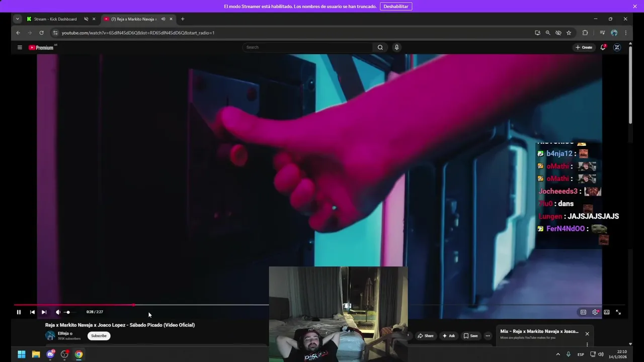Open File Explorer from taskbar
Image resolution: width=644 pixels, height=362 pixels.
coord(36,354)
